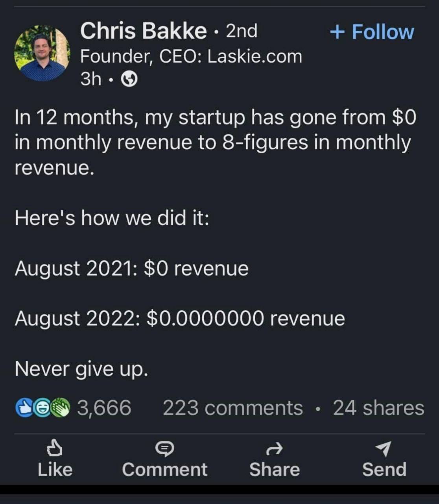
Task: Click the globe public visibility icon
Action: coord(129,80)
